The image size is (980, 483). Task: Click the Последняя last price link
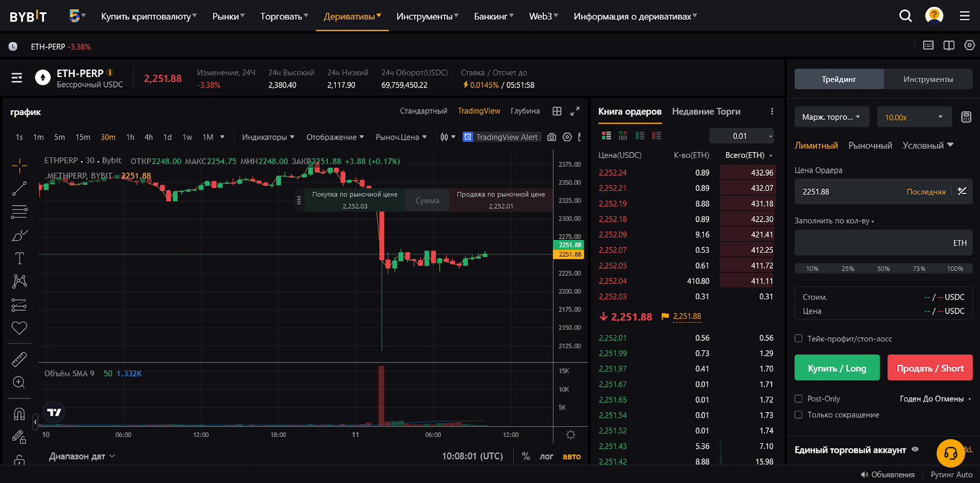coord(926,192)
